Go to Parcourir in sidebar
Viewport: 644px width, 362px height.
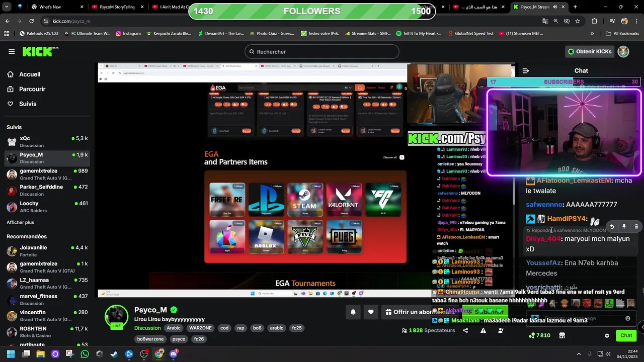click(x=32, y=89)
